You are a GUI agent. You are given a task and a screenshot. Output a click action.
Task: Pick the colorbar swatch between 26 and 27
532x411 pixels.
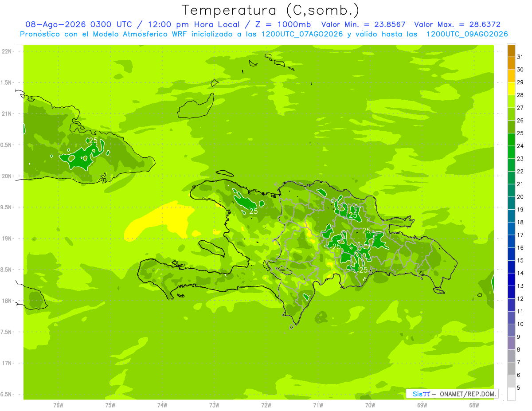pyautogui.click(x=511, y=114)
